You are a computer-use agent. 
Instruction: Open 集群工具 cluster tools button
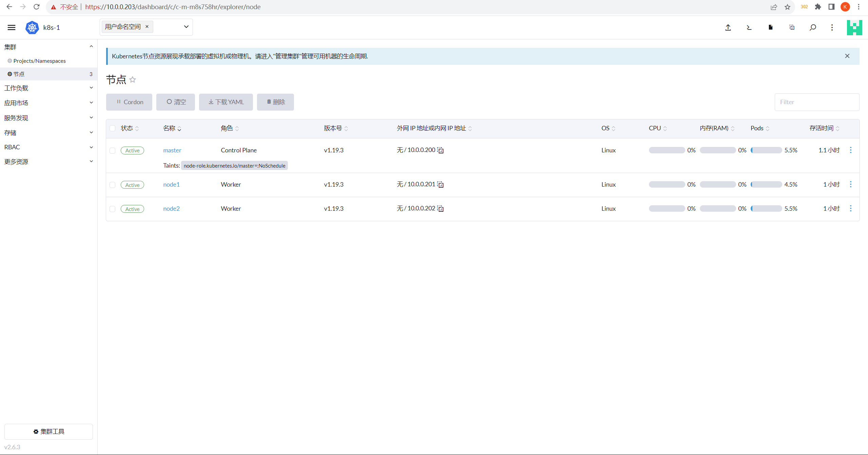coord(48,432)
